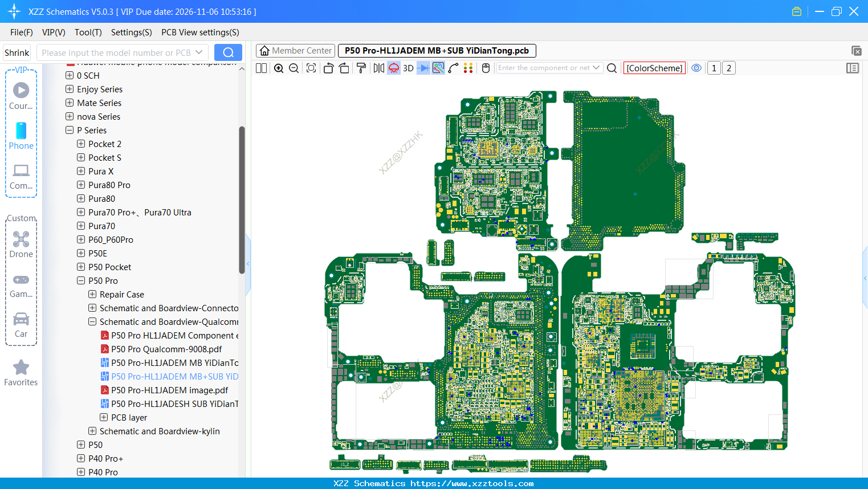
Task: Click the ColorScheme button
Action: [654, 68]
